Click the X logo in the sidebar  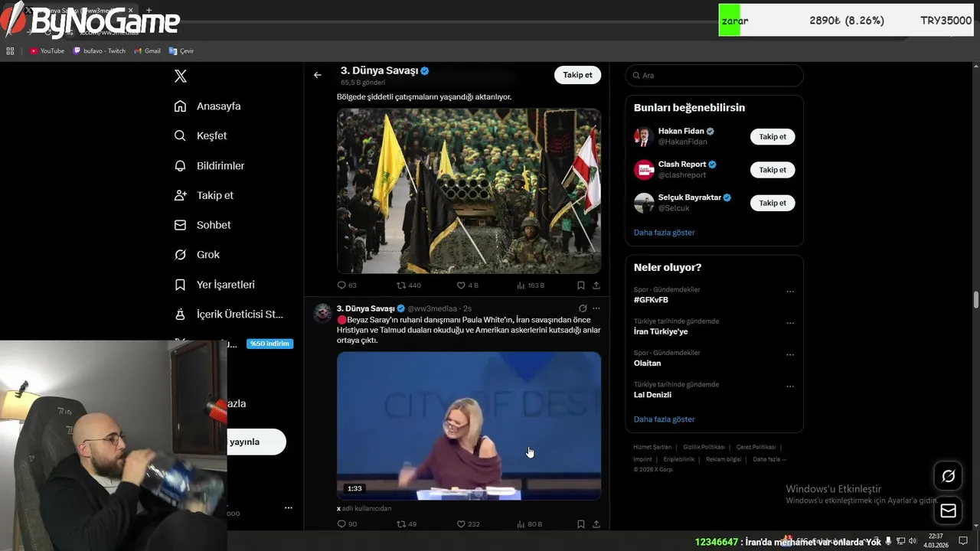tap(181, 76)
